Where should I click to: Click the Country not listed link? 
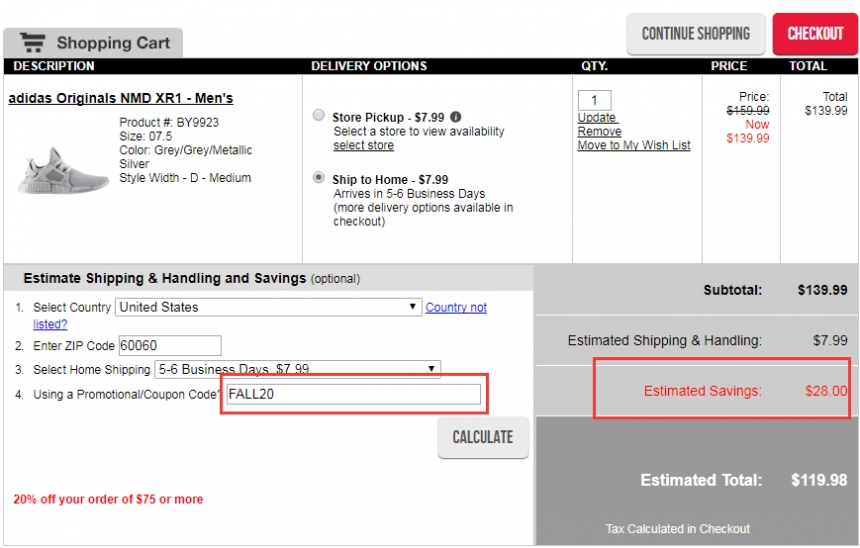(x=456, y=307)
